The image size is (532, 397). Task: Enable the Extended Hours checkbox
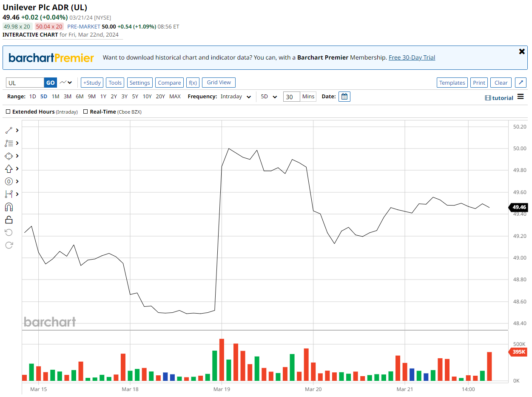[8, 111]
